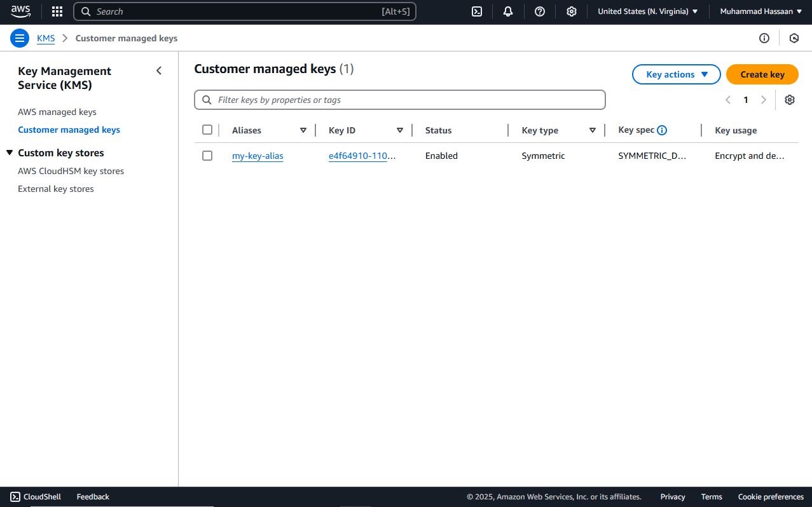
Task: Open the AWS home logo
Action: 20,11
